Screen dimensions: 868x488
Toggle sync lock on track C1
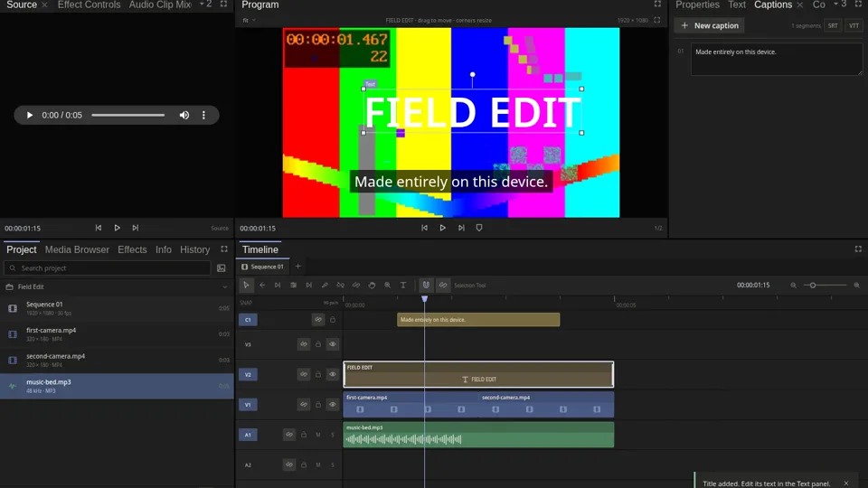[317, 319]
